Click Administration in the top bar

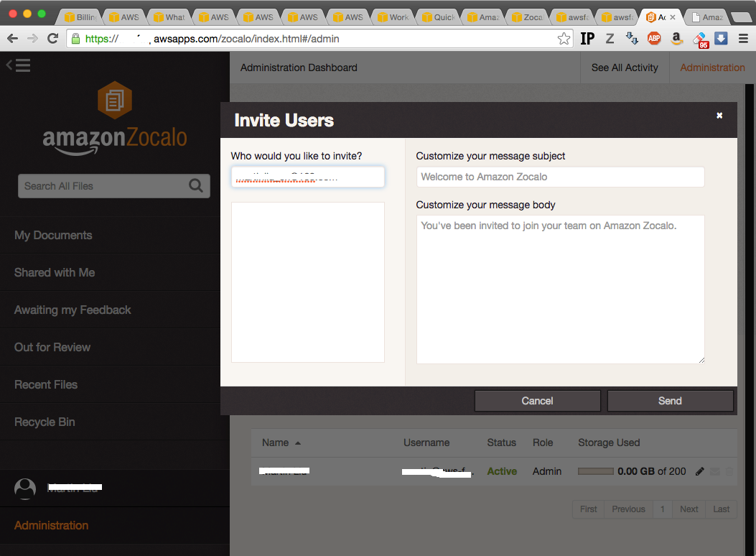713,68
